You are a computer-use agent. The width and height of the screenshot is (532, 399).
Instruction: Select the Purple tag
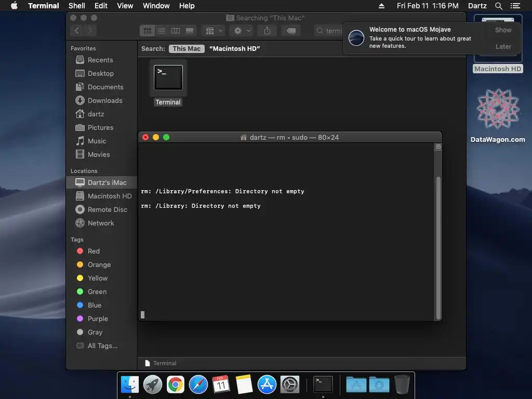(x=98, y=319)
